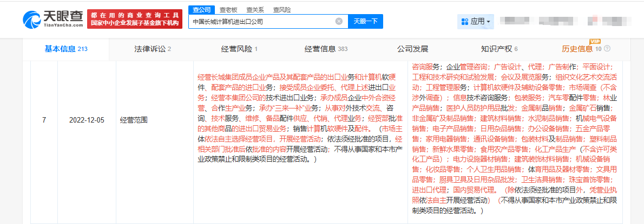Image resolution: width=644 pixels, height=224 pixels.
Task: Click row number 7 cell
Action: pyautogui.click(x=44, y=120)
